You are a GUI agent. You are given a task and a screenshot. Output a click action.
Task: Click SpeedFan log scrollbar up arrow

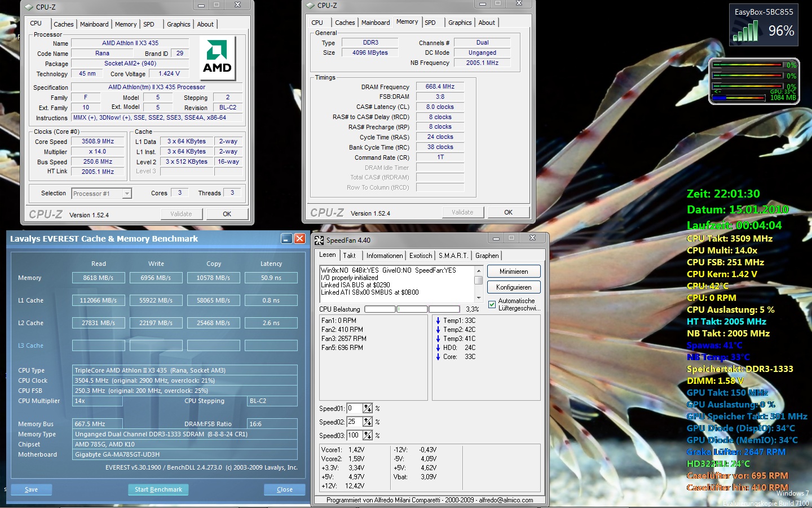click(x=479, y=270)
